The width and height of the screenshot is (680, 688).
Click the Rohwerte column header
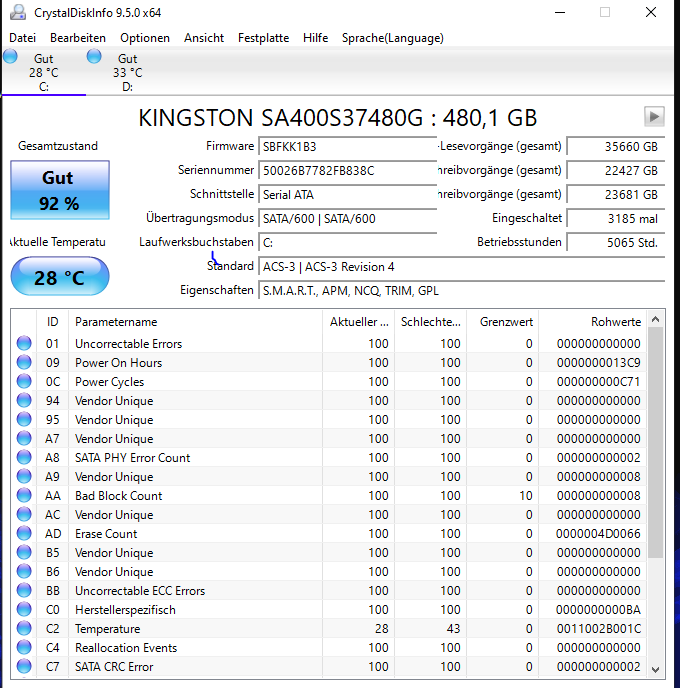593,322
